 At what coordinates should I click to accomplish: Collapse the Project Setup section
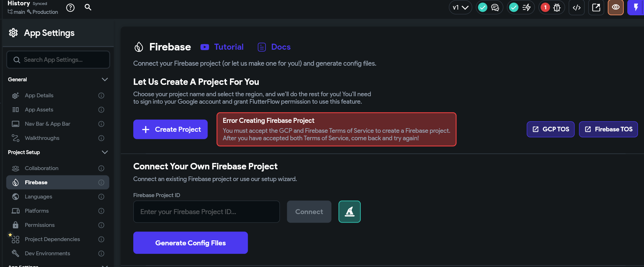tap(105, 152)
